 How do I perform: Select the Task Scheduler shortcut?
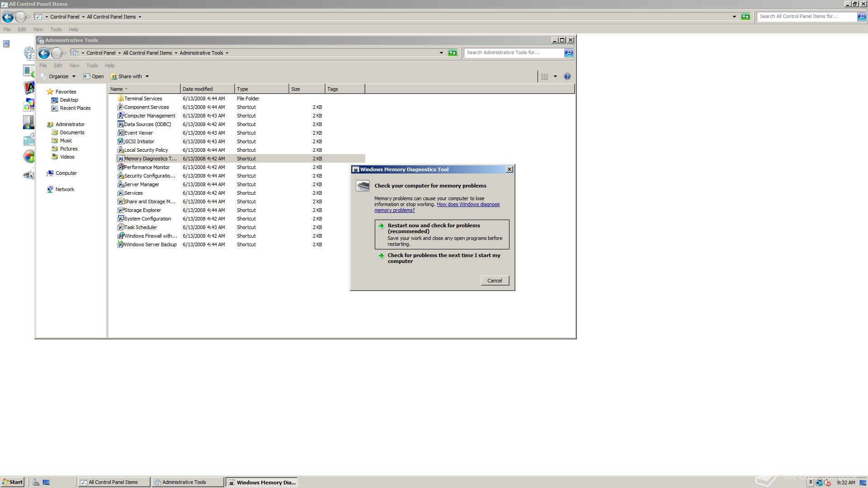click(x=140, y=227)
